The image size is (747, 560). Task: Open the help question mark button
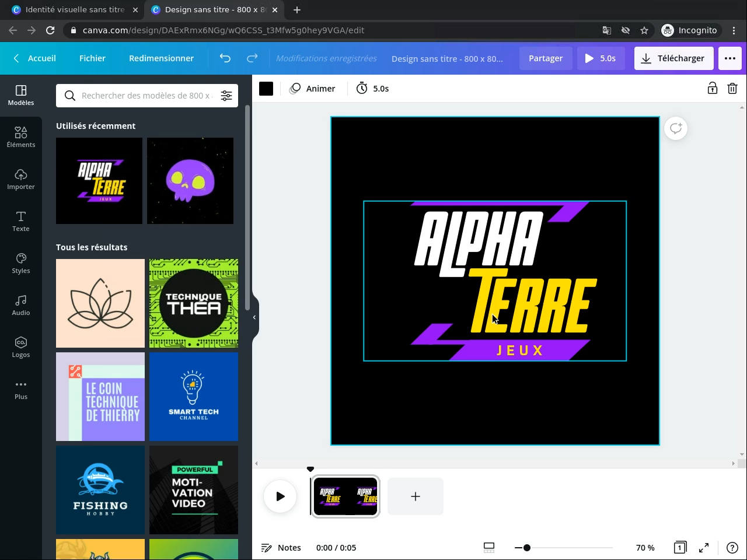(x=732, y=548)
